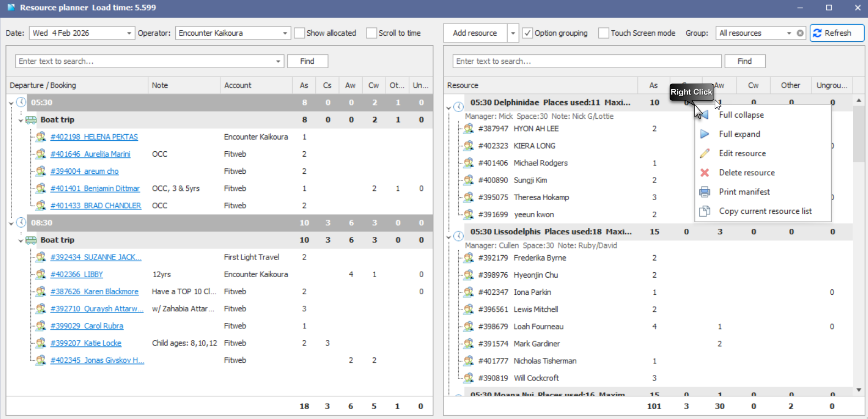Click the Add resource button

(475, 33)
